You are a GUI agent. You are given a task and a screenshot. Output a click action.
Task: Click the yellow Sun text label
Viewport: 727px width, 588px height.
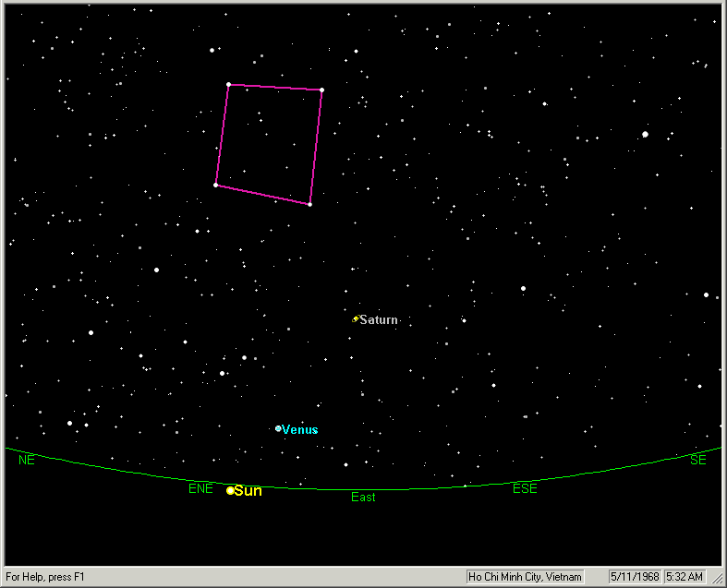click(x=248, y=491)
